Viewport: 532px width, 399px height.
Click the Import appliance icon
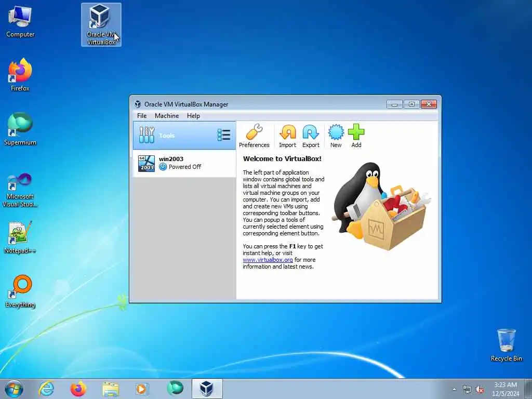click(287, 136)
